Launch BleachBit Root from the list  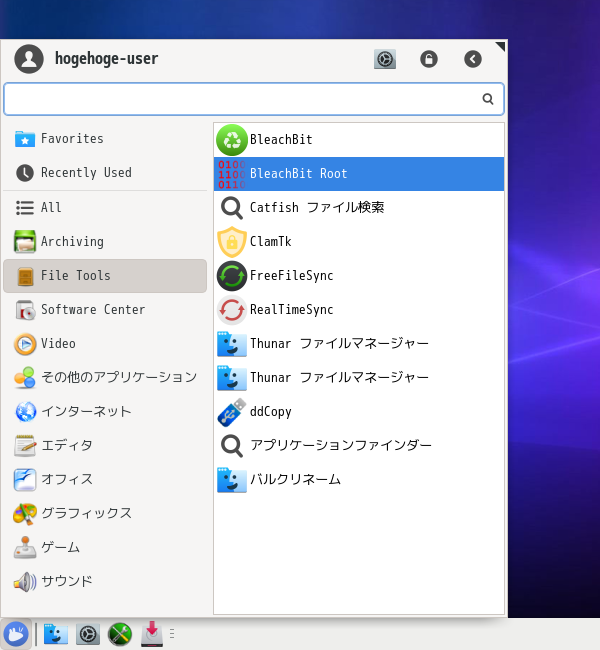[x=359, y=174]
